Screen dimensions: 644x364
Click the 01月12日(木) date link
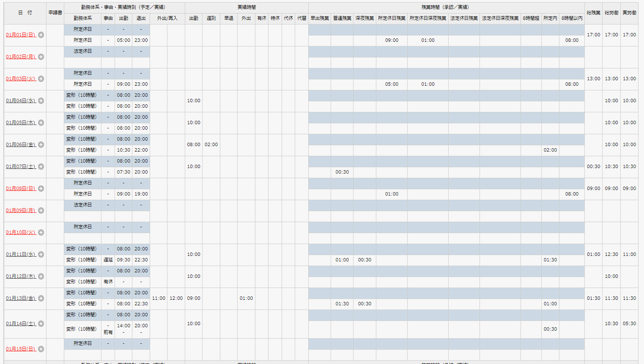(x=21, y=277)
